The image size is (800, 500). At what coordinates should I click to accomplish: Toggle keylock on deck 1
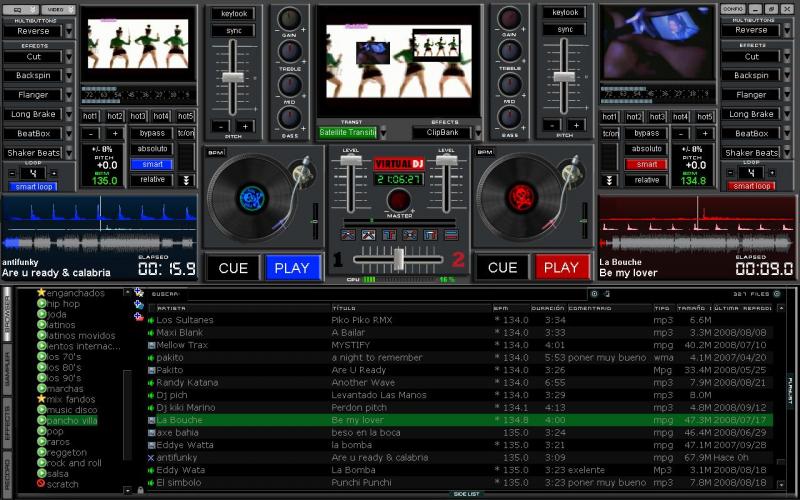click(234, 14)
